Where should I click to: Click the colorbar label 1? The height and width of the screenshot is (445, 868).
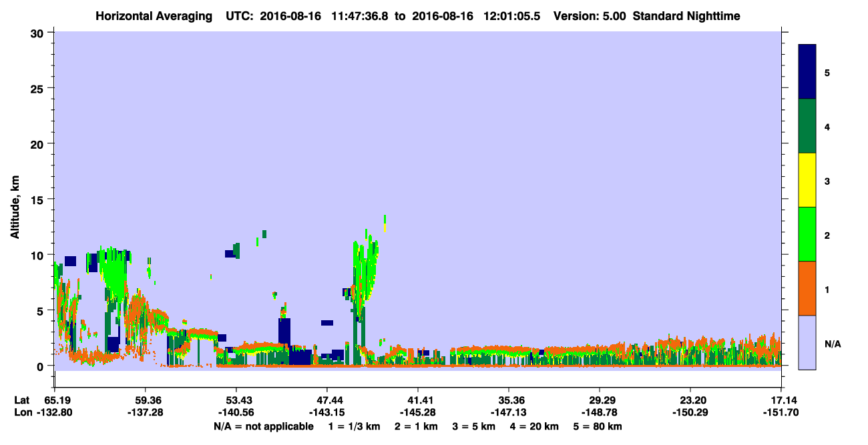[827, 290]
